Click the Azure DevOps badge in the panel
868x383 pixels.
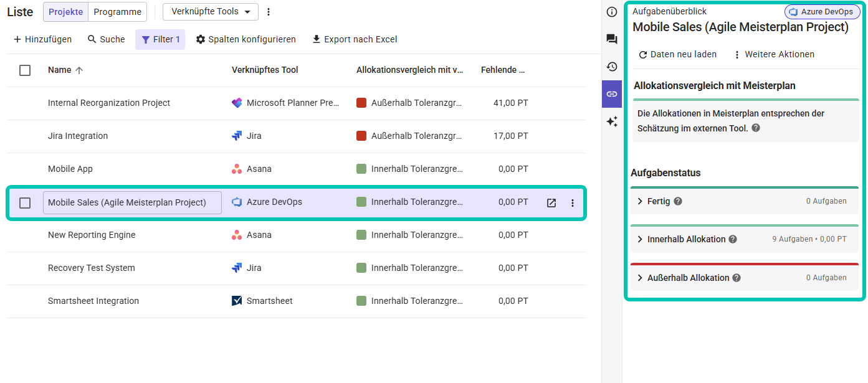pyautogui.click(x=823, y=12)
